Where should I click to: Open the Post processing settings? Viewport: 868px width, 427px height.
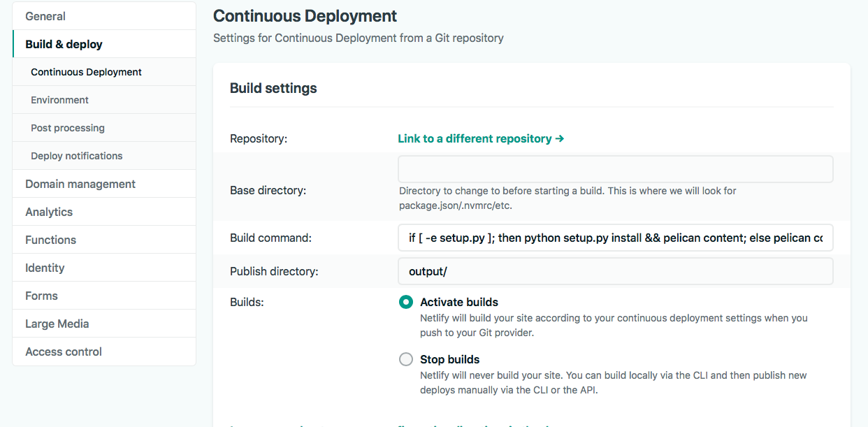(67, 127)
